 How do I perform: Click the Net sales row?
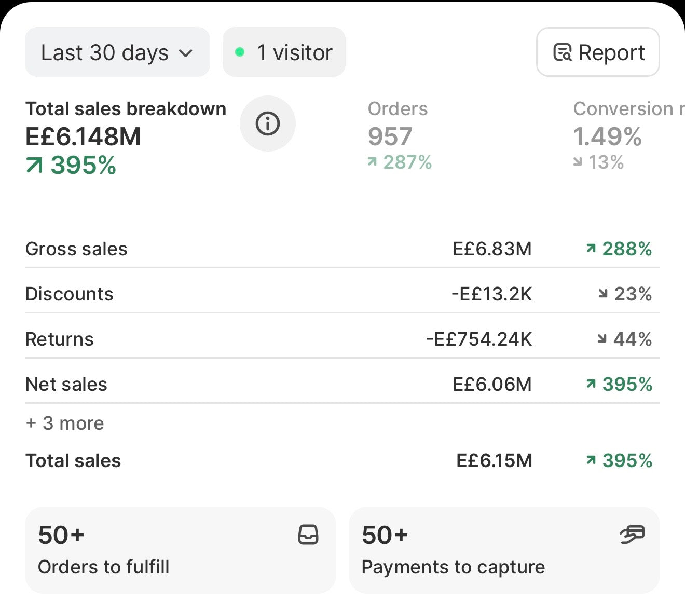click(342, 384)
